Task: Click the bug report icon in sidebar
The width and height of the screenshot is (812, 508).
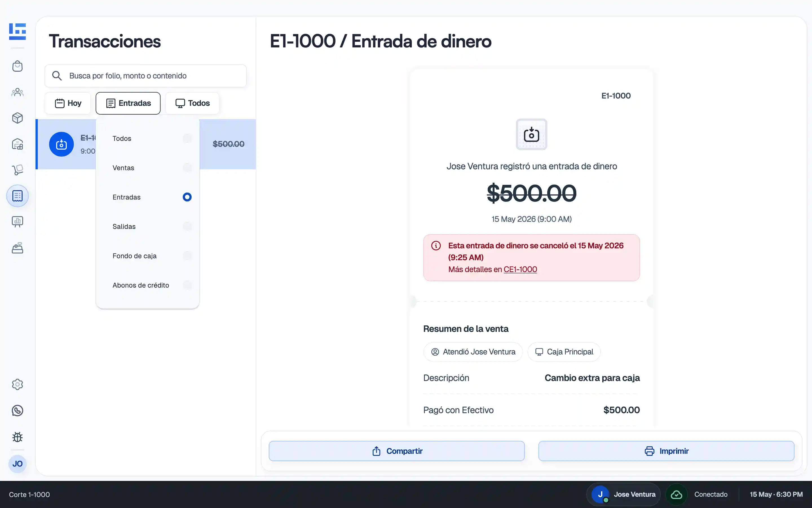Action: click(17, 437)
